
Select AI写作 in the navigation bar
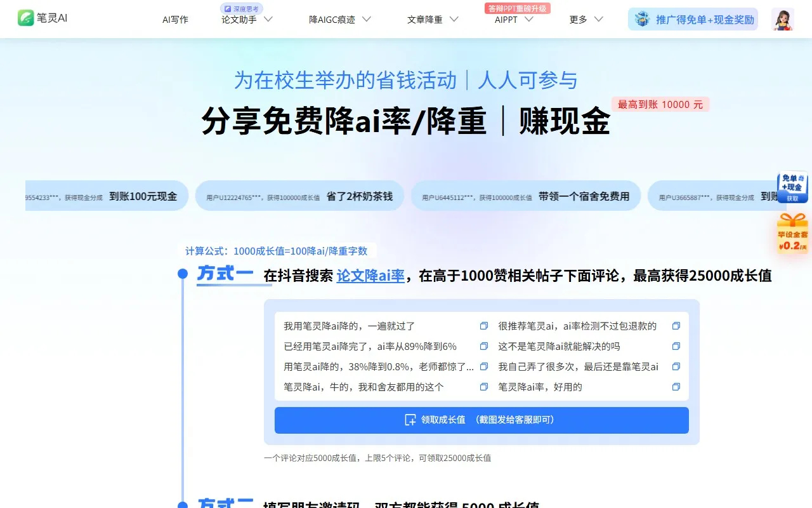(x=175, y=20)
